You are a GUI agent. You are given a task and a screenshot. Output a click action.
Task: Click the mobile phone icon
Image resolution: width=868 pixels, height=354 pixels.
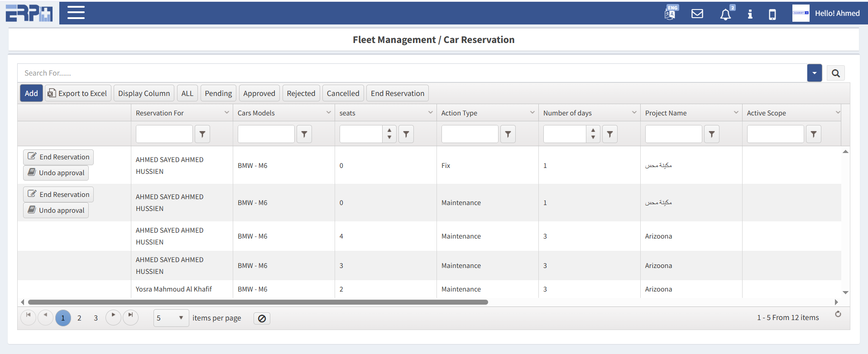[x=772, y=14]
